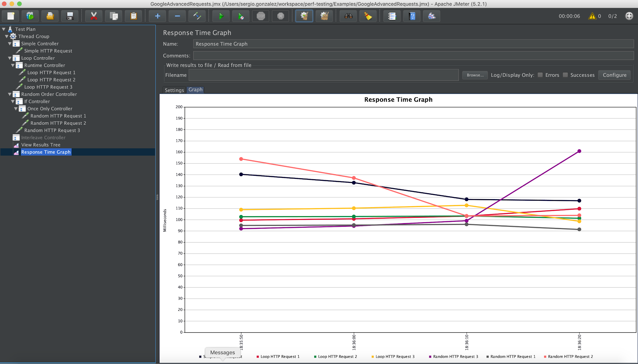This screenshot has width=638, height=364.
Task: Click the Comments input field
Action: click(413, 56)
